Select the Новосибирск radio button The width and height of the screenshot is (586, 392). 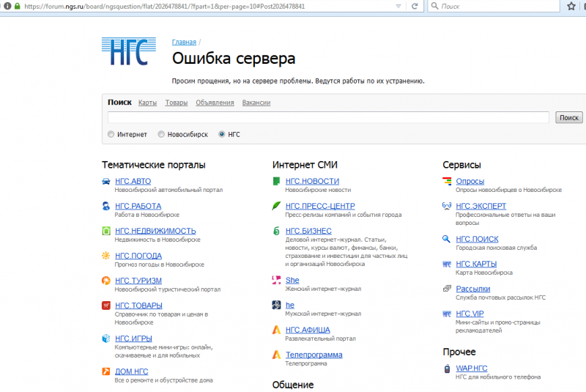(161, 134)
